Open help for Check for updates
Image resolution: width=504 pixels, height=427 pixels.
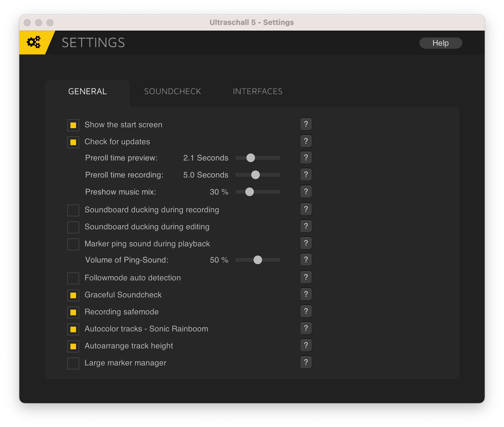pos(306,141)
